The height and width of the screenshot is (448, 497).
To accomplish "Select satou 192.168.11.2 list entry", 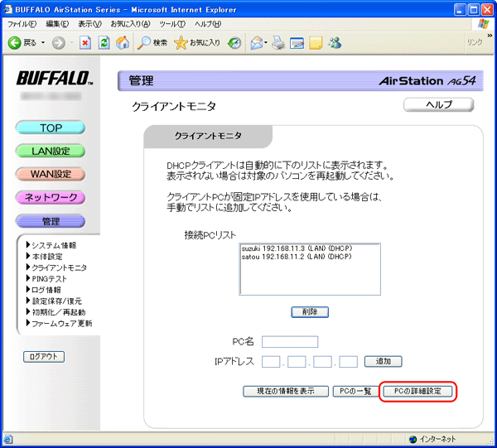I will 297,257.
